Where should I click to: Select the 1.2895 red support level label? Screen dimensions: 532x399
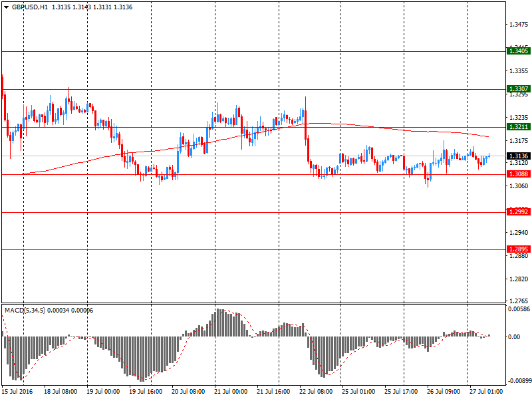pos(518,249)
